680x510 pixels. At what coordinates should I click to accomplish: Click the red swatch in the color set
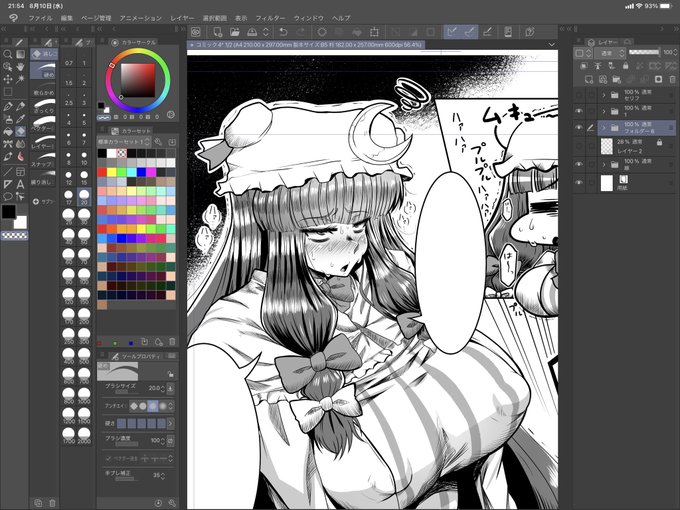pyautogui.click(x=102, y=172)
